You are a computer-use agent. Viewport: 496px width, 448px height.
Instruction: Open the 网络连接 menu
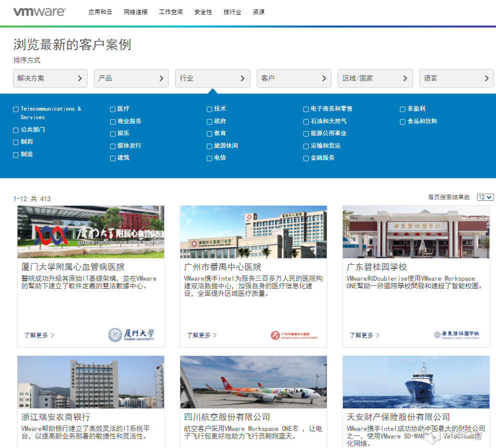pos(136,12)
